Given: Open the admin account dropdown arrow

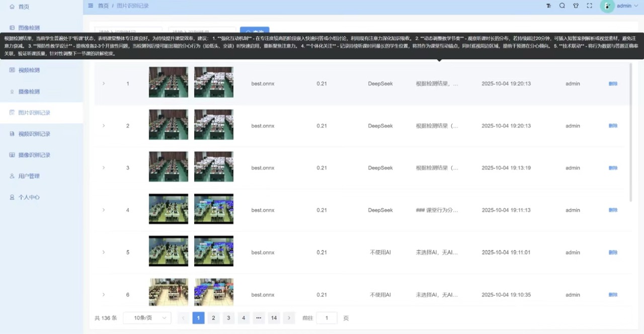Looking at the screenshot, I should point(636,6).
